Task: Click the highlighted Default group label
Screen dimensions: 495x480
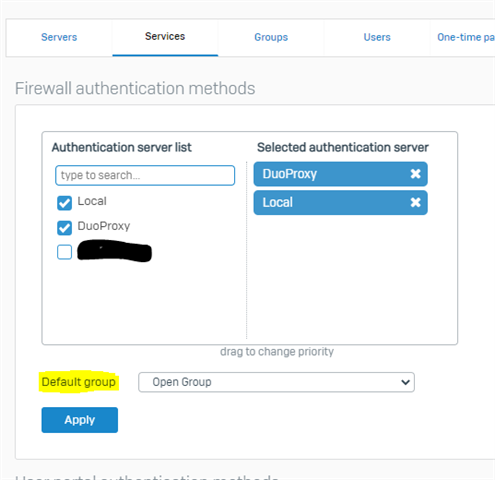Action: click(79, 382)
